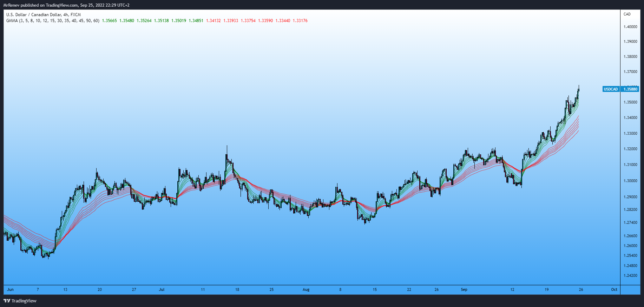Click the USDCAD symbol label on price axis
The image size is (644, 307).
coord(611,89)
